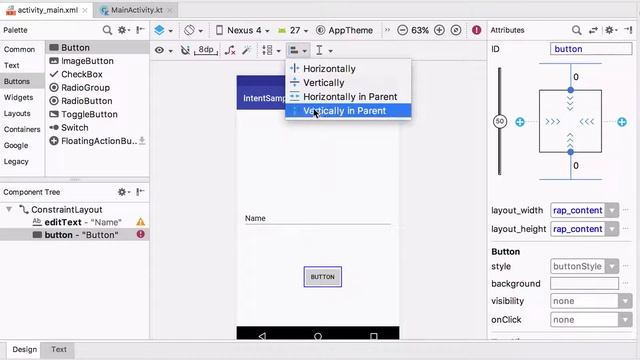This screenshot has height=360, width=640.
Task: Select Google palette category
Action: [x=16, y=145]
